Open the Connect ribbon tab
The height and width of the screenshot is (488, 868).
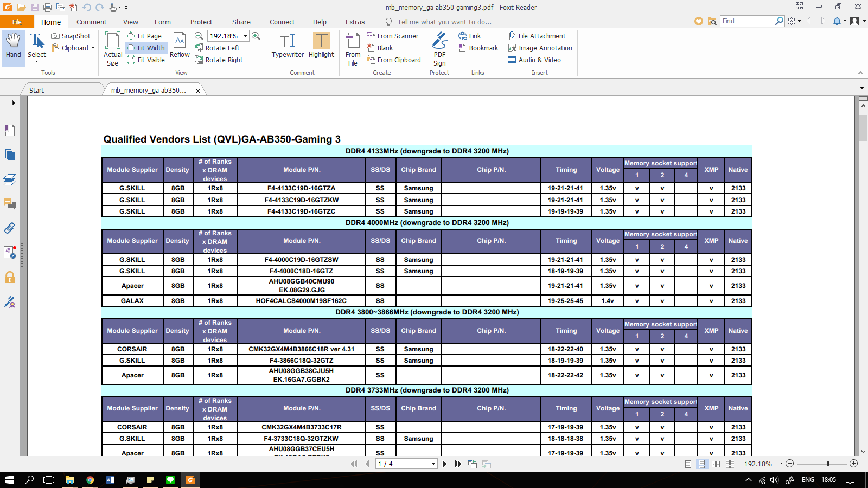pyautogui.click(x=282, y=22)
